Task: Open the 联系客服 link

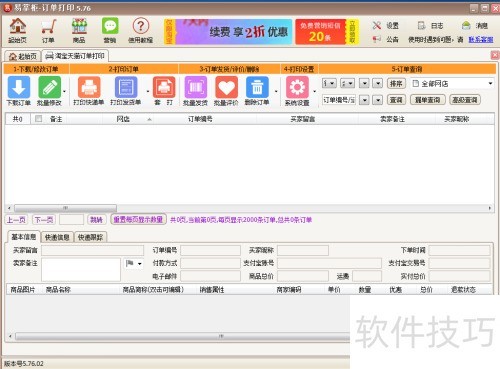Action: click(481, 39)
